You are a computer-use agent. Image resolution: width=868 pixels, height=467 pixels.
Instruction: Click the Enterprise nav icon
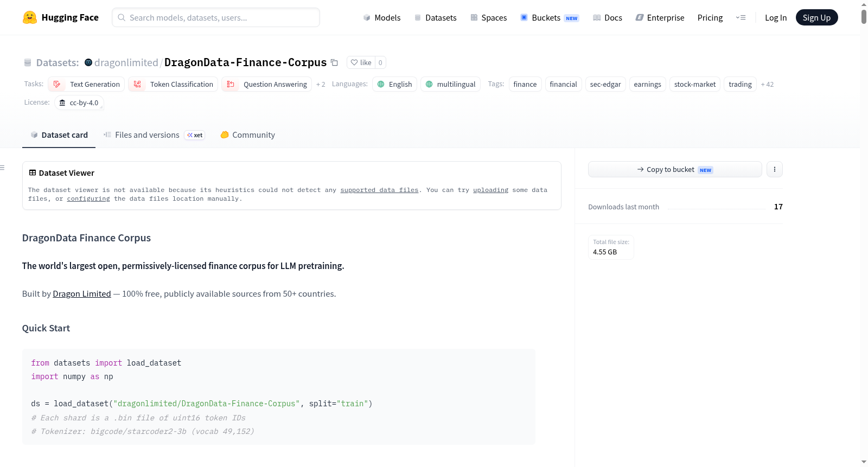point(640,17)
